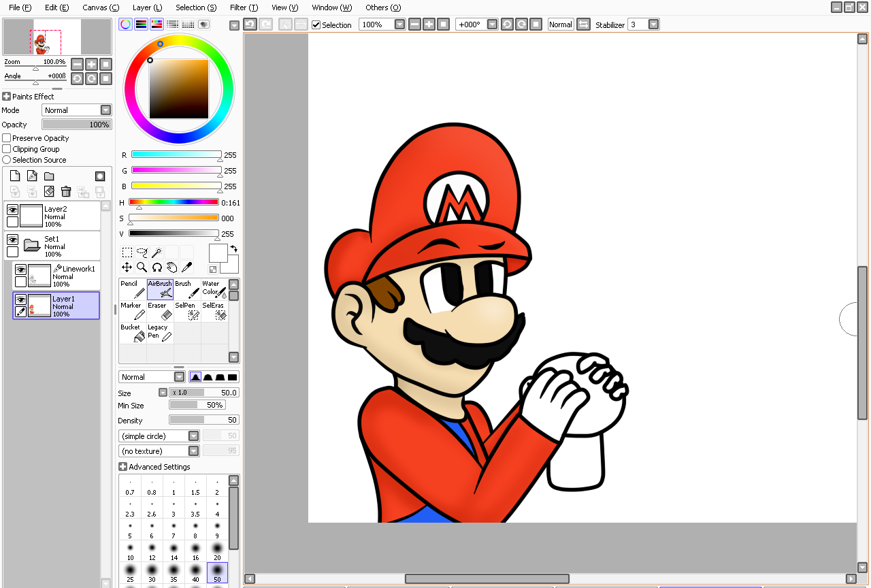Click the delete layer trash icon

[x=66, y=192]
